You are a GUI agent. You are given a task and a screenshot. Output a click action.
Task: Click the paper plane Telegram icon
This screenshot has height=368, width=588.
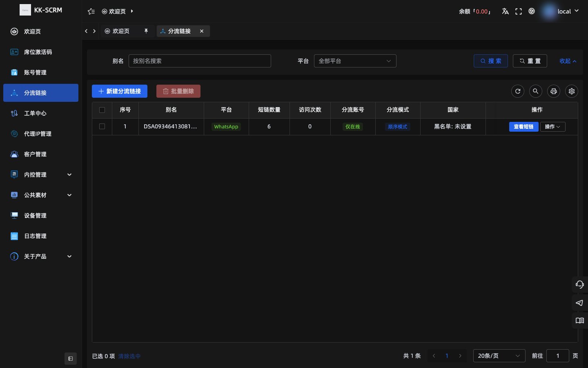[x=580, y=303]
